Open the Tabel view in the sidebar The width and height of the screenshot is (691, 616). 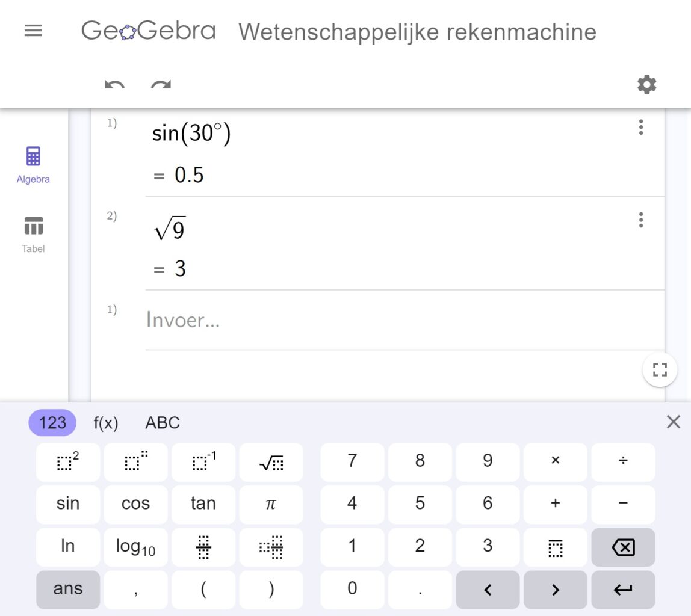[x=33, y=233]
